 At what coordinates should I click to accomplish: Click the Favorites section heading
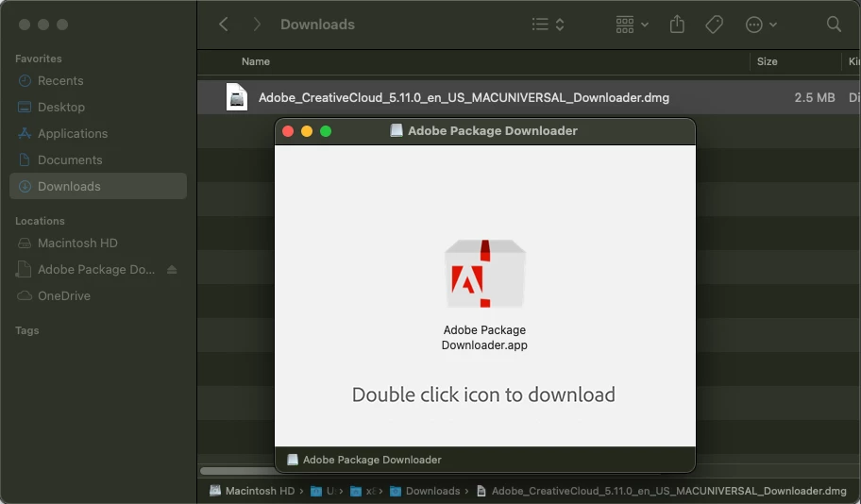click(39, 59)
